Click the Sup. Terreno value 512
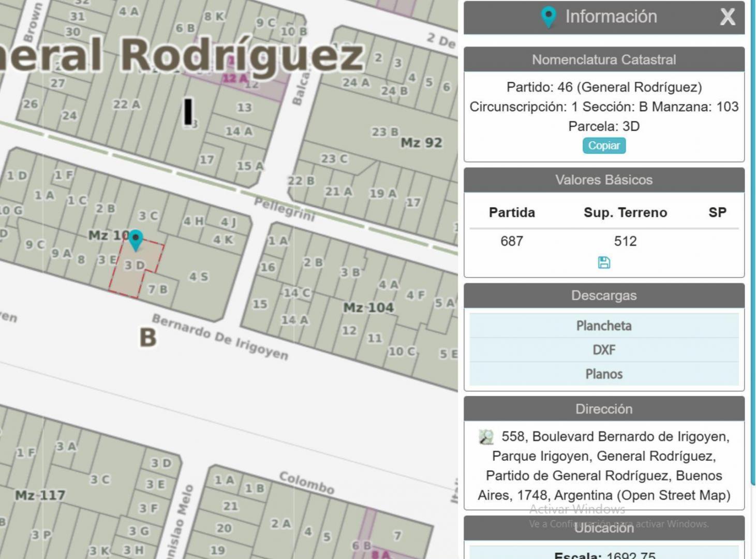Viewport: 756px width, 559px height. click(625, 241)
